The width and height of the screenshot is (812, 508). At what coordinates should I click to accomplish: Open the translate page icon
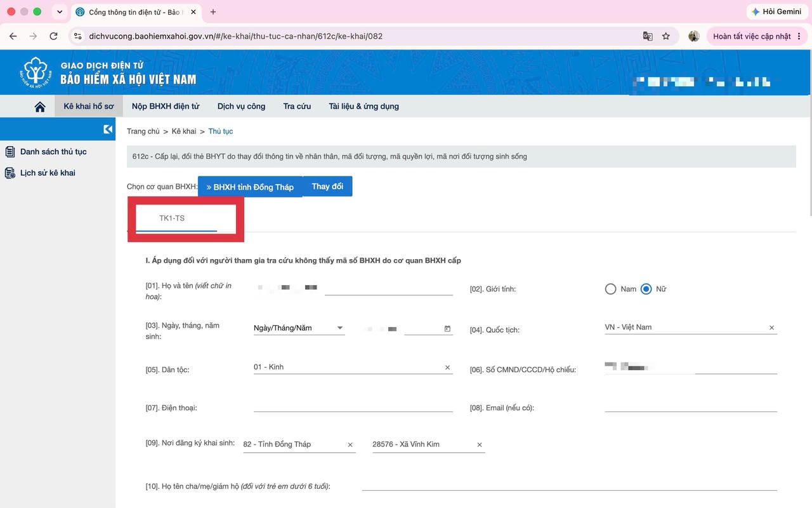click(x=648, y=36)
